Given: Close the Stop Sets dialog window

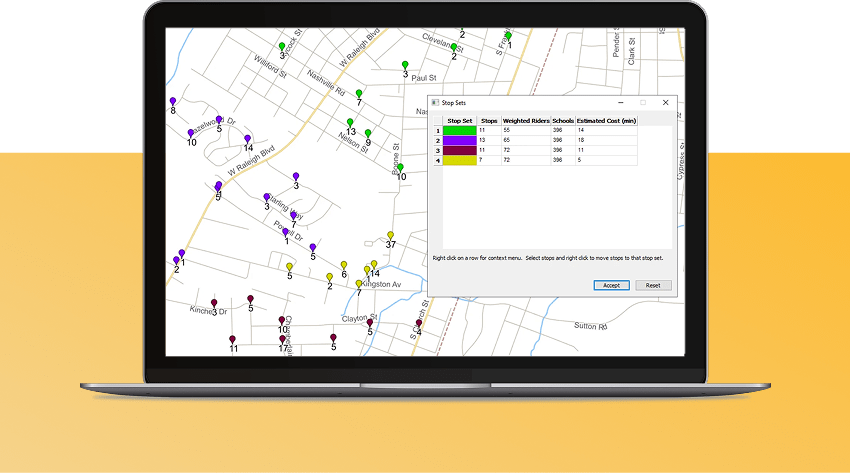Looking at the screenshot, I should 665,102.
